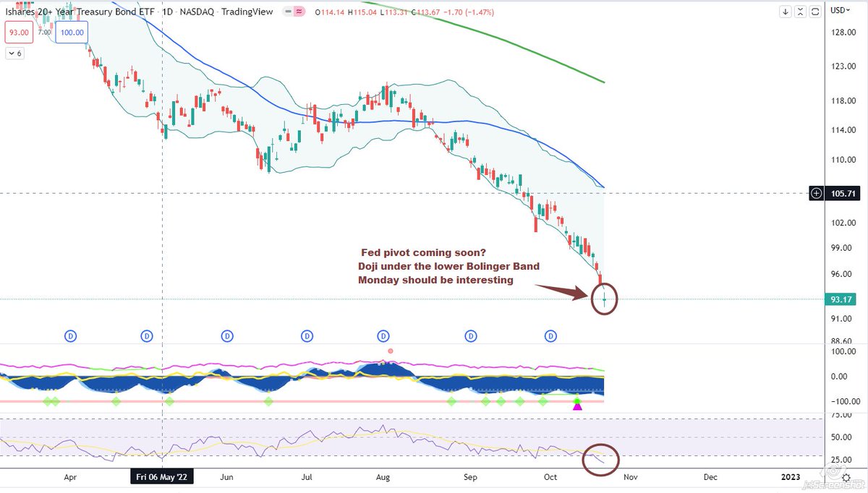Click the spread value 7.00

click(44, 33)
